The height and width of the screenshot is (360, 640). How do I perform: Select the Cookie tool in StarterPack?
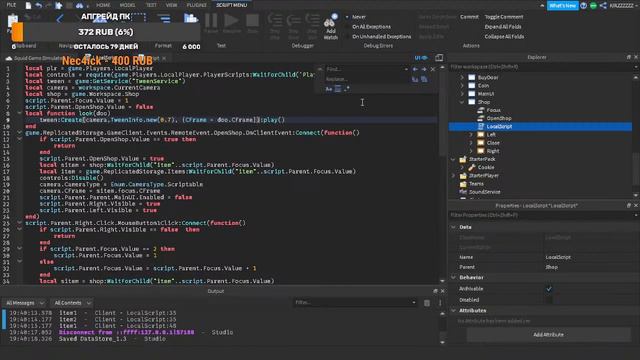[x=486, y=167]
